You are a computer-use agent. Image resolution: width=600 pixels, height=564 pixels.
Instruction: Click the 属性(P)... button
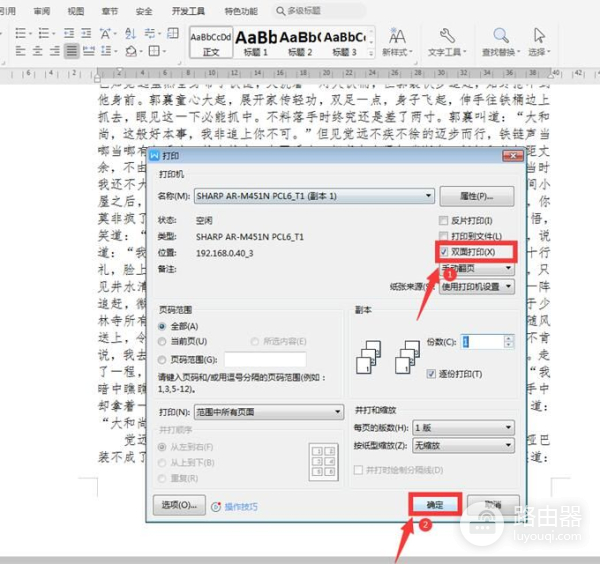tap(477, 196)
